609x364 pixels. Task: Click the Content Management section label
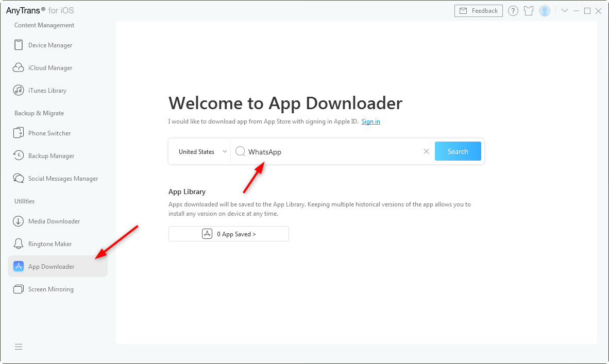coord(44,25)
